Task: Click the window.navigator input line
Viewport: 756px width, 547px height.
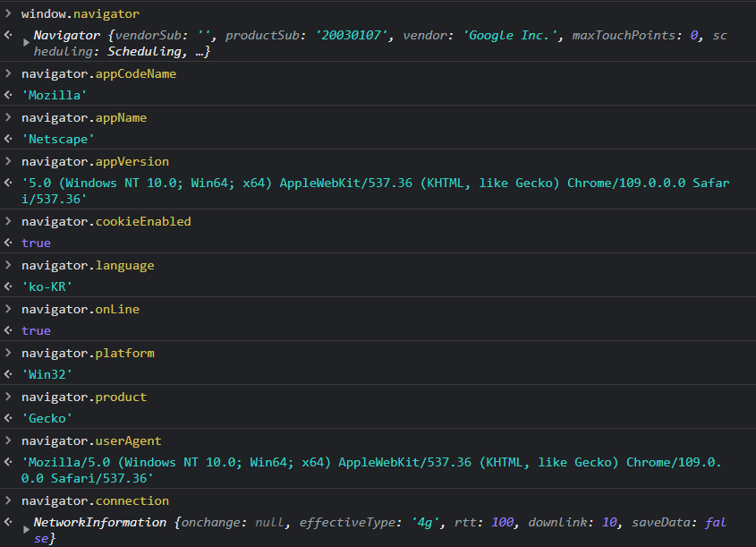Action: point(81,13)
